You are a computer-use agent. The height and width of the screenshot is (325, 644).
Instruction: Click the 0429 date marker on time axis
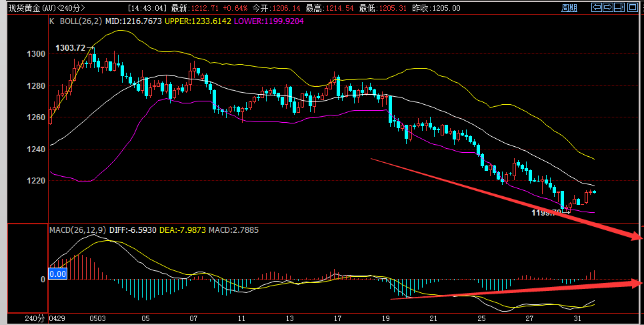point(58,319)
